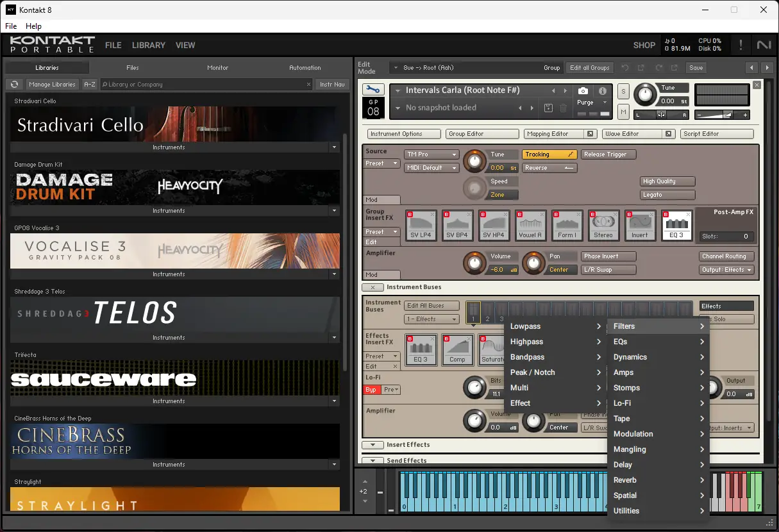Select the Form I effect slot
Image resolution: width=779 pixels, height=532 pixels.
(567, 225)
